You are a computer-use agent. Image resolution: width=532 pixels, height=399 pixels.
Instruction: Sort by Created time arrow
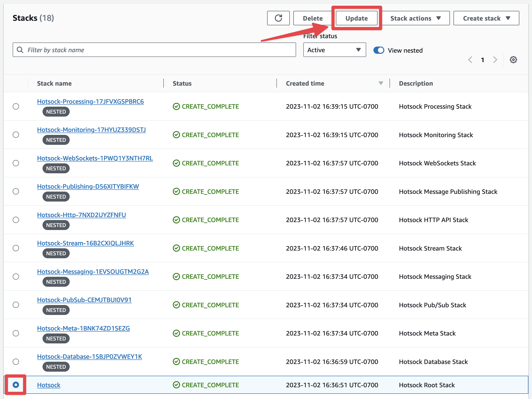coord(381,83)
